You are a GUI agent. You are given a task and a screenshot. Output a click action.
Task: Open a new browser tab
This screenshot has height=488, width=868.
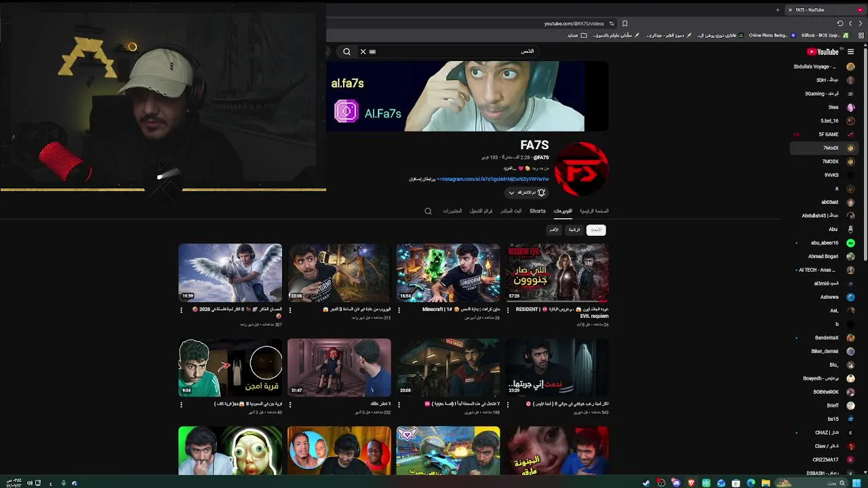coord(777,10)
